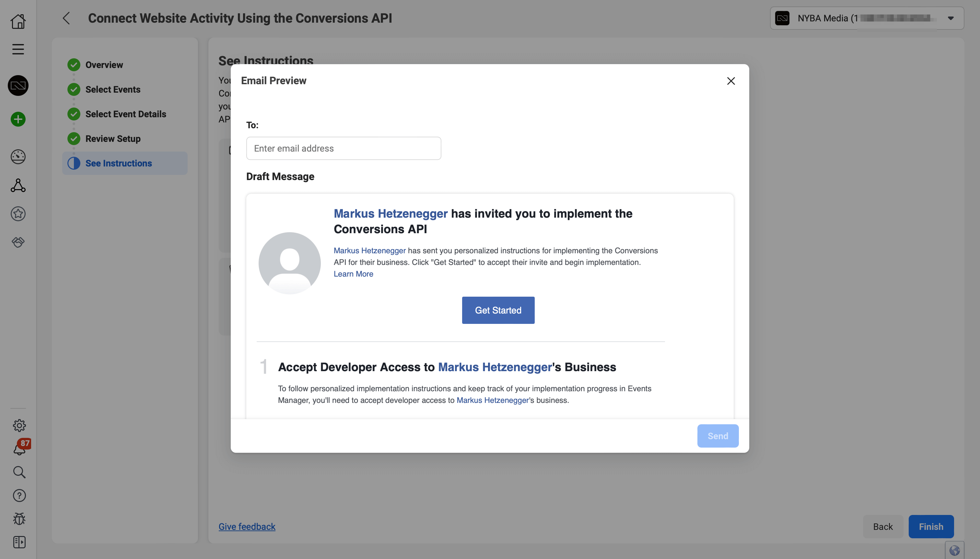
Task: Open the data sources triangle icon
Action: tap(18, 185)
